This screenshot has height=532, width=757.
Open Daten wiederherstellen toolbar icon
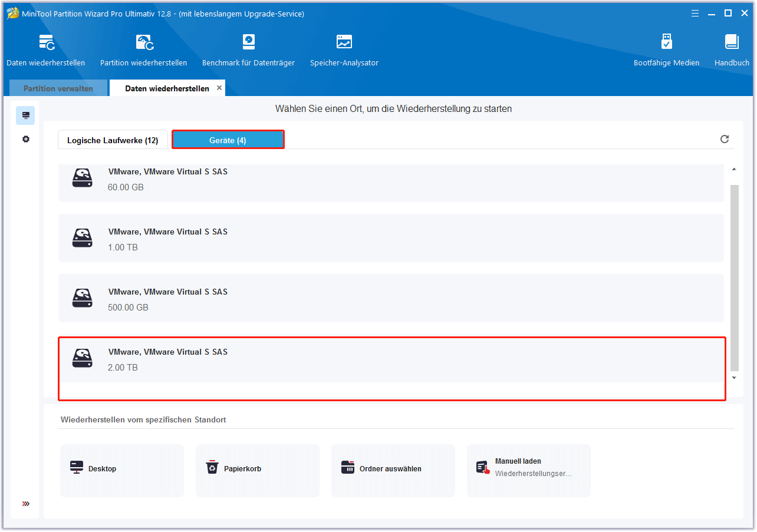pos(47,42)
